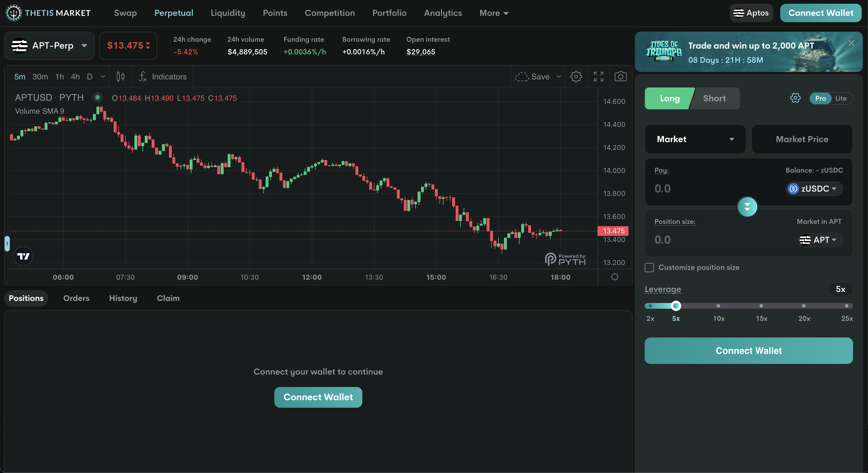Image resolution: width=868 pixels, height=473 pixels.
Task: Open the Orders tab
Action: [76, 298]
